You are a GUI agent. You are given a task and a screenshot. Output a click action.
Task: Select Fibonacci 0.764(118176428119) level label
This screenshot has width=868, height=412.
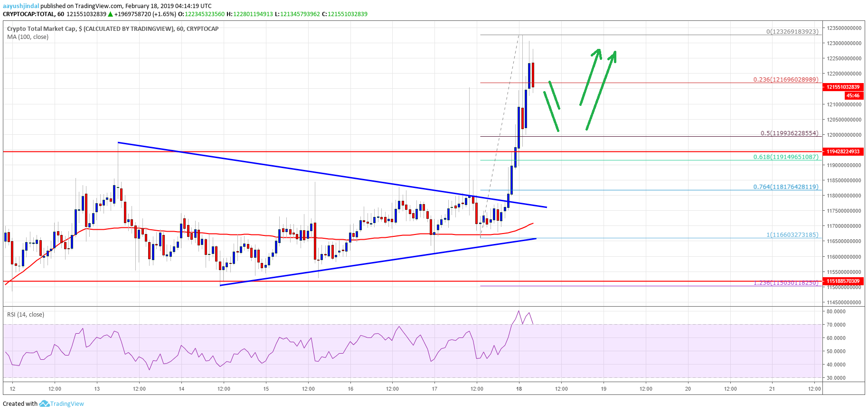(x=786, y=187)
